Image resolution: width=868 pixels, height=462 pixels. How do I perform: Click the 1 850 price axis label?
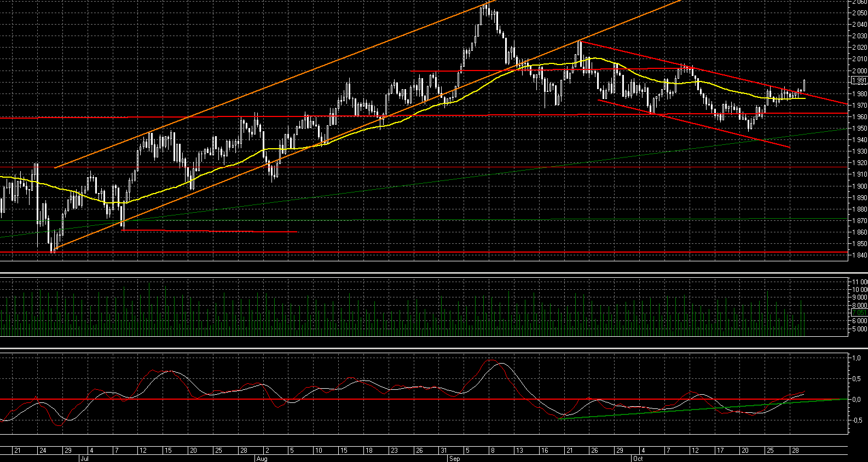pos(860,243)
